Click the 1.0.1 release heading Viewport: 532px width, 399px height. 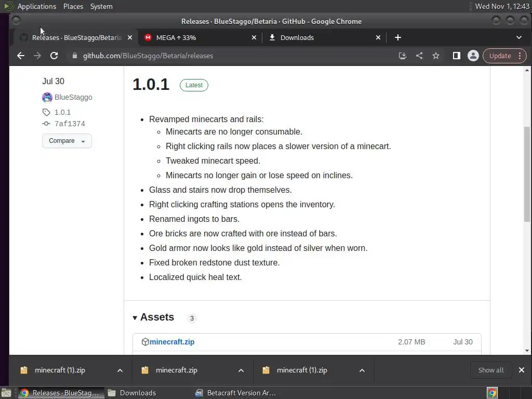151,85
